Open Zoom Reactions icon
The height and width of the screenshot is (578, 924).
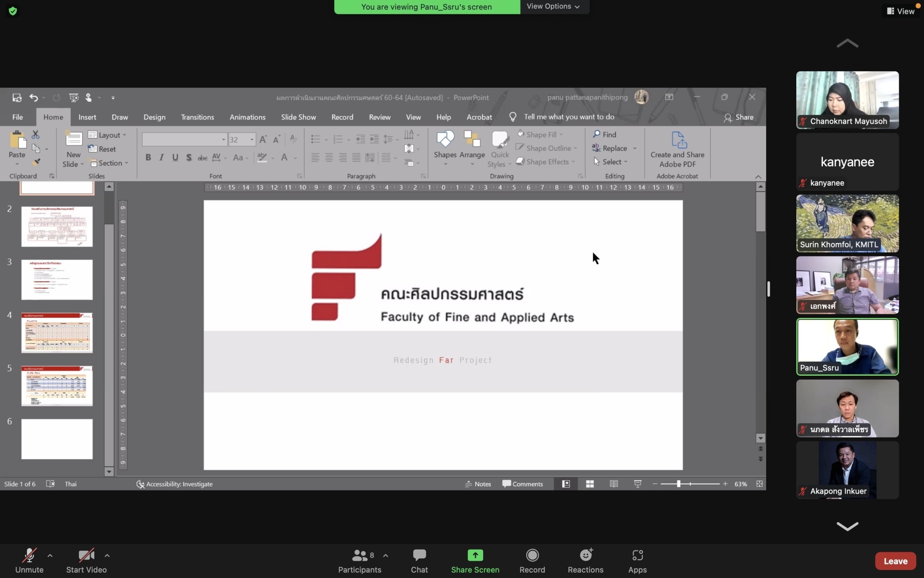(x=585, y=560)
